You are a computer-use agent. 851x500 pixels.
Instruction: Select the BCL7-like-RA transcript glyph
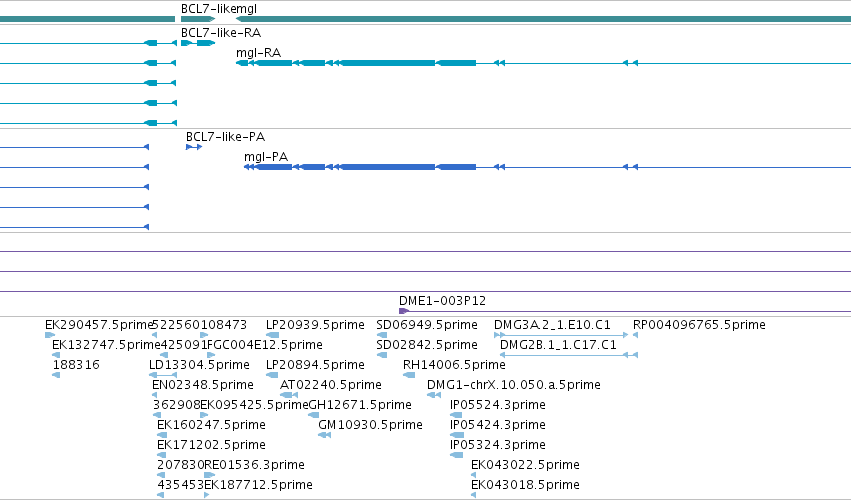pos(198,43)
